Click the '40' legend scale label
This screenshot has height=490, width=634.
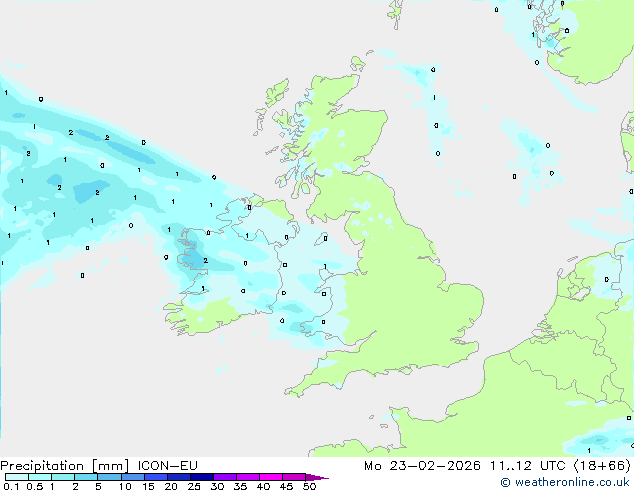tap(263, 486)
